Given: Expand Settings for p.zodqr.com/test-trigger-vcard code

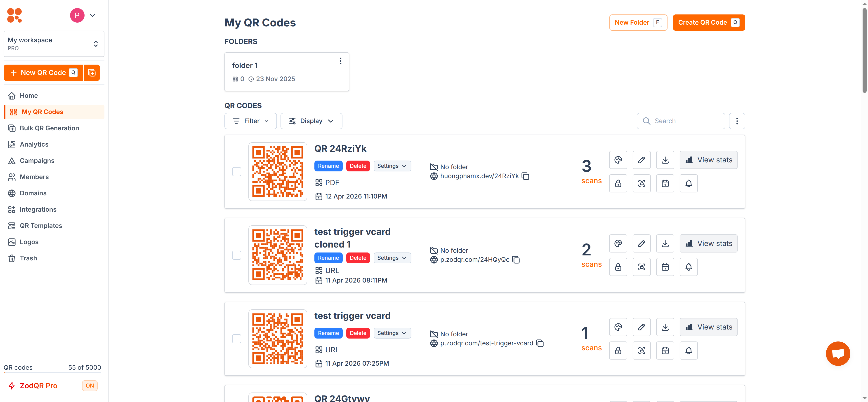Looking at the screenshot, I should coord(392,333).
